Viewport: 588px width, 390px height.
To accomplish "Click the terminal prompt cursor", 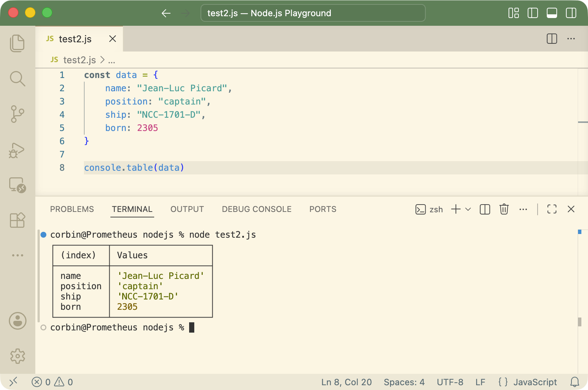I will pos(192,327).
